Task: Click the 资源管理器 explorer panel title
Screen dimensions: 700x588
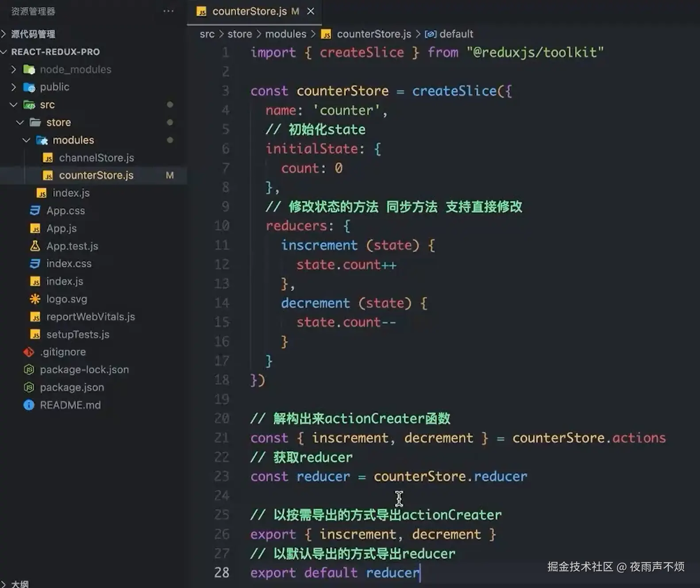Action: [x=33, y=12]
